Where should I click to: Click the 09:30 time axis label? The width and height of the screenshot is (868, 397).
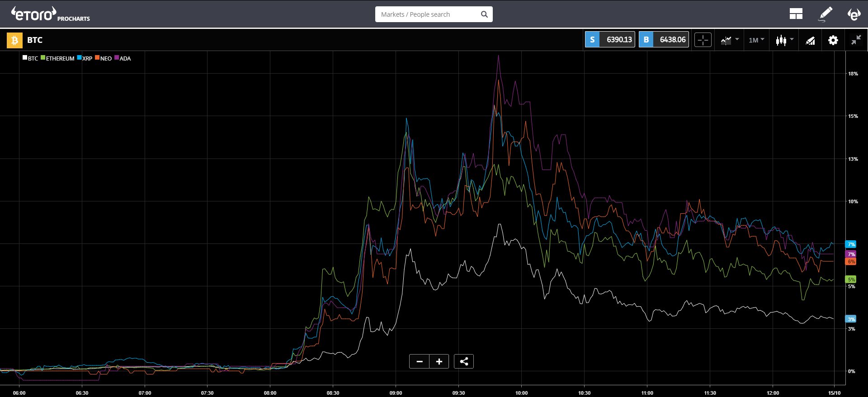click(458, 393)
